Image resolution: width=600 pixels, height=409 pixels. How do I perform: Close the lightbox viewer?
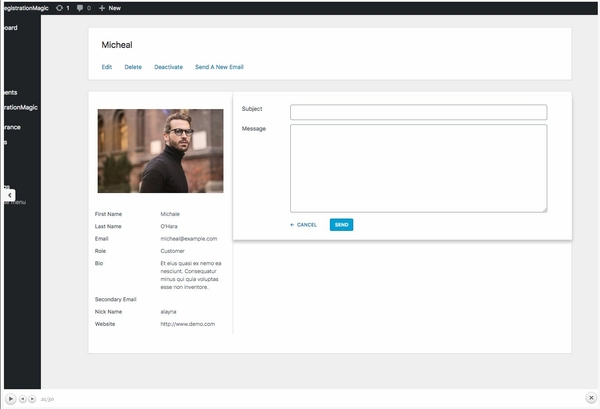591,398
